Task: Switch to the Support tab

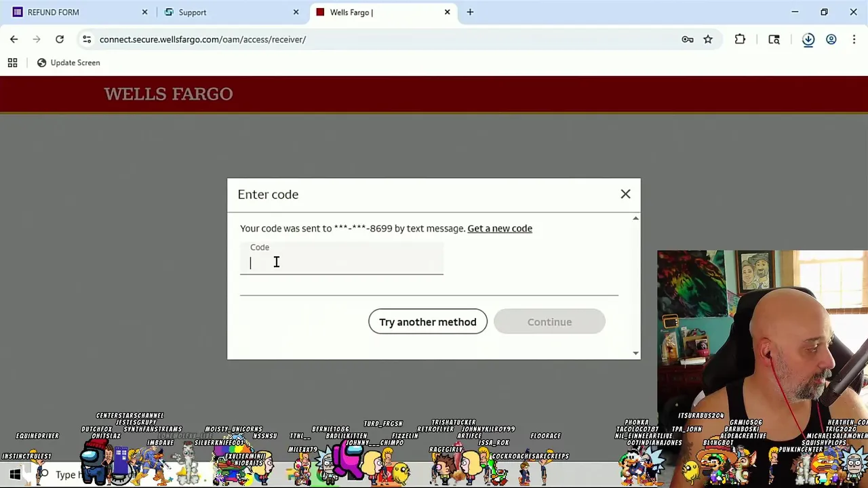Action: tap(231, 12)
